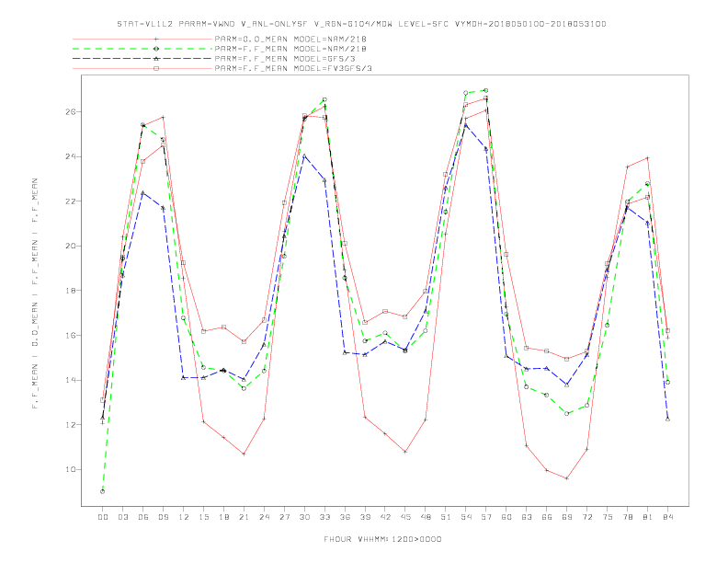The image size is (728, 563).
Task: Click the green circle data point at hour 00
Action: pos(103,491)
